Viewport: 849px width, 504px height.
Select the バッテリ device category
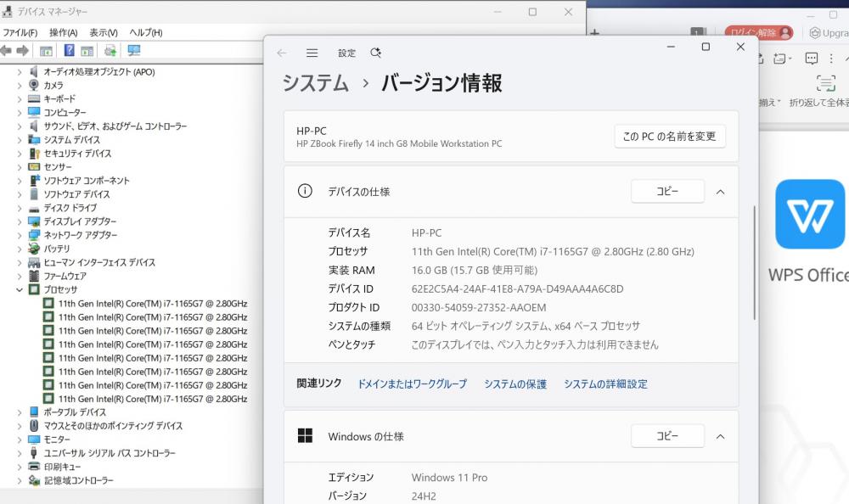pos(57,249)
